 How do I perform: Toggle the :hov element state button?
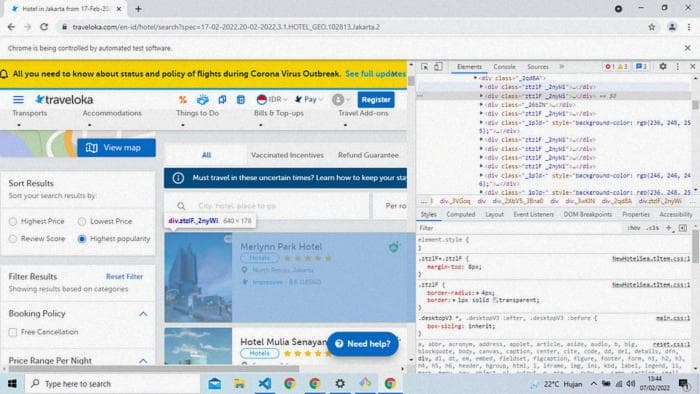click(633, 228)
